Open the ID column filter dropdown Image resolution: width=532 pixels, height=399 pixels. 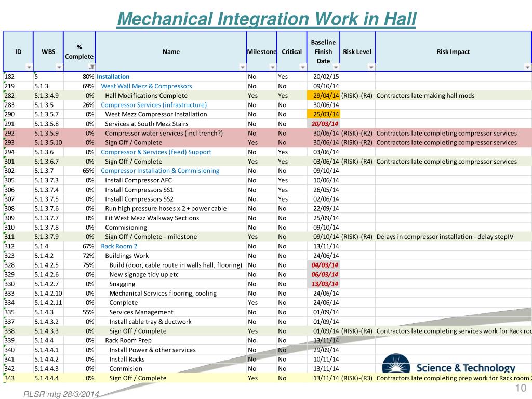29,67
